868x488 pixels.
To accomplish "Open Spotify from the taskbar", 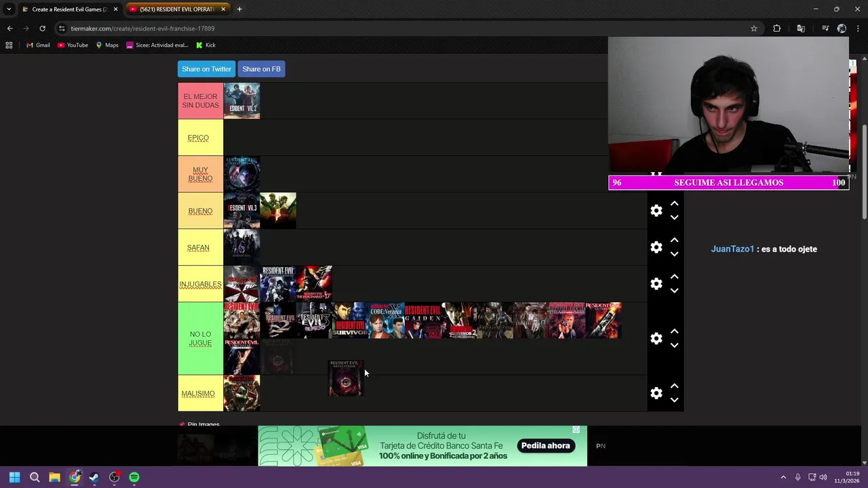I will pyautogui.click(x=134, y=477).
